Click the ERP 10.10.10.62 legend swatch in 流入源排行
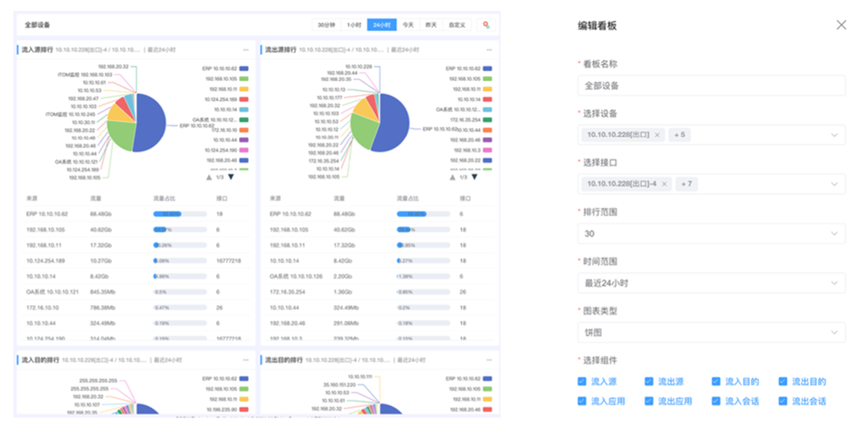The image size is (868, 429). 244,69
